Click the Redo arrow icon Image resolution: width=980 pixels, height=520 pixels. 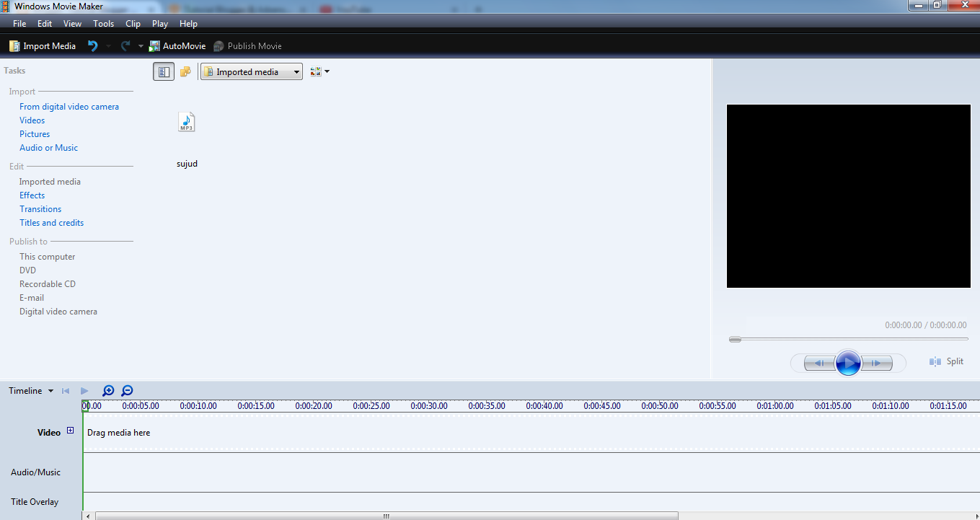coord(125,45)
